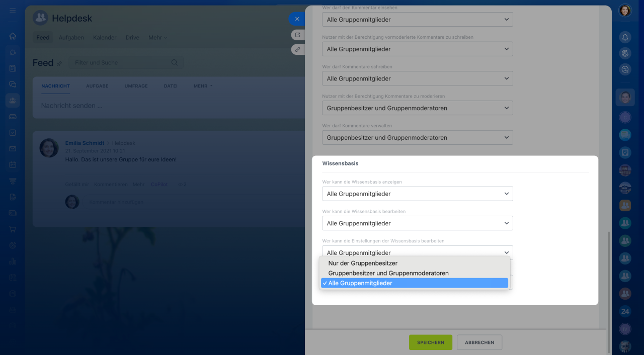Open the chat bubbles icon in sidebar
Viewport: 644px width, 355px height.
pos(13,84)
